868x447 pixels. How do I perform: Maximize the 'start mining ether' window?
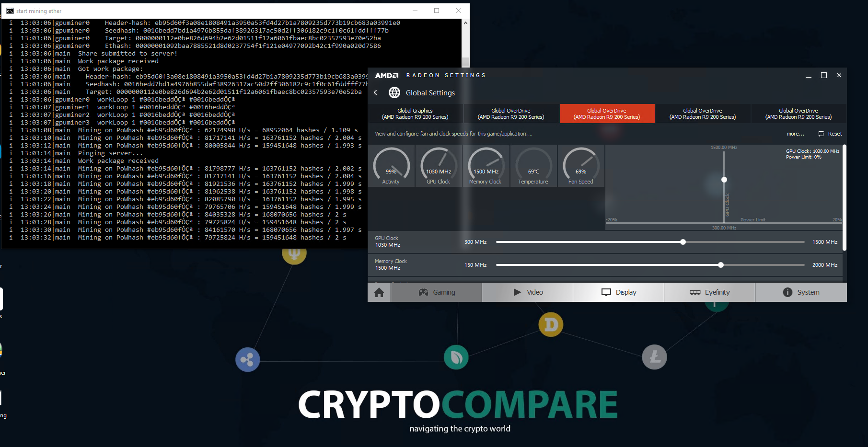(x=437, y=11)
